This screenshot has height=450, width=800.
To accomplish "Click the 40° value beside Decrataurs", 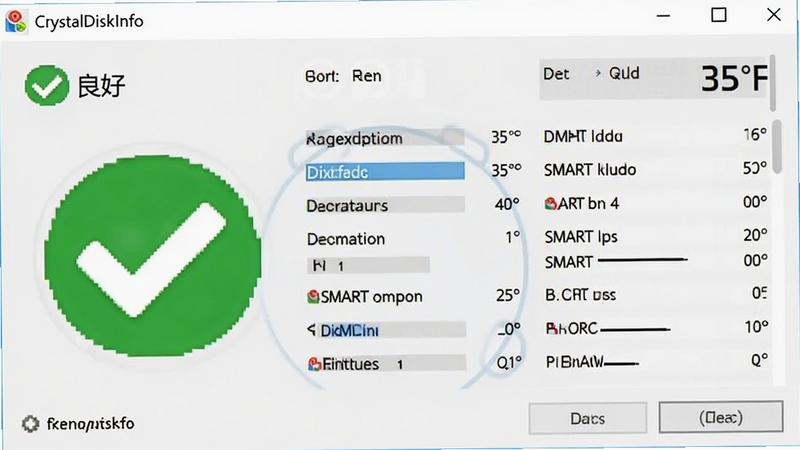I will point(507,204).
